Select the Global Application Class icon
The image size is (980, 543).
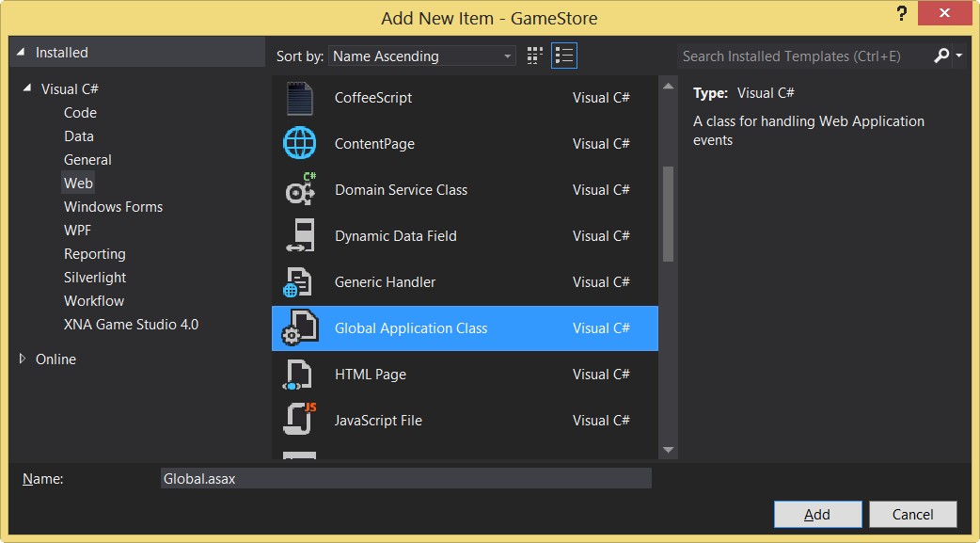coord(300,327)
